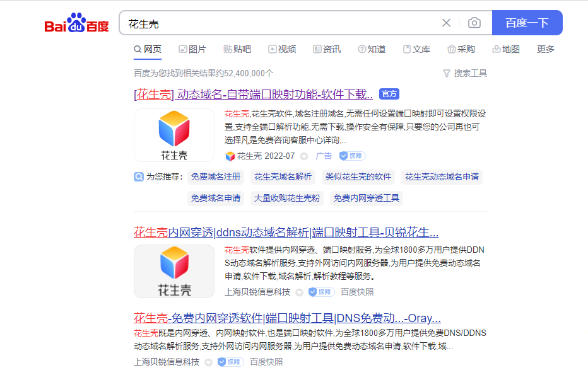Screen dimensions: 588x375
Task: Click the 官方 badge on first result
Action: coord(389,94)
